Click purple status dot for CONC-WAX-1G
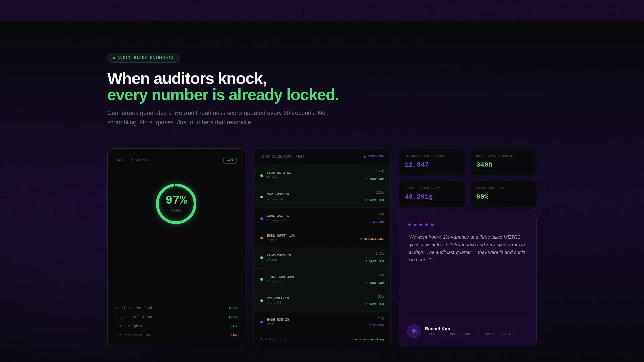The image size is (644, 362). [x=262, y=219]
